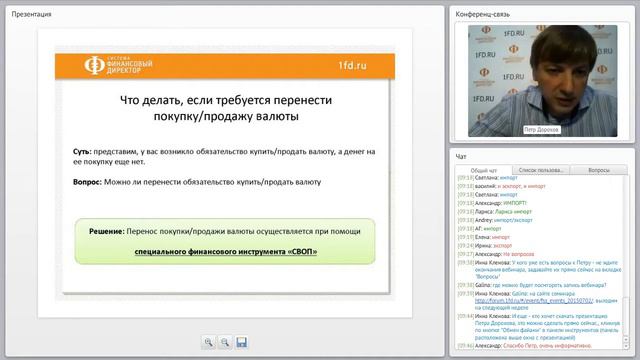
Task: Click the bold "Суть:" label on slide
Action: (82, 151)
